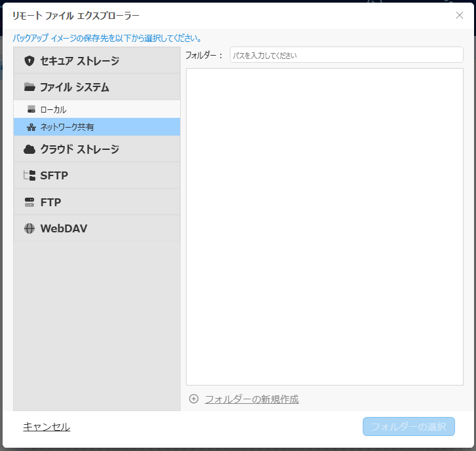476x451 pixels.
Task: Click the WebDAV globe icon
Action: [x=29, y=228]
